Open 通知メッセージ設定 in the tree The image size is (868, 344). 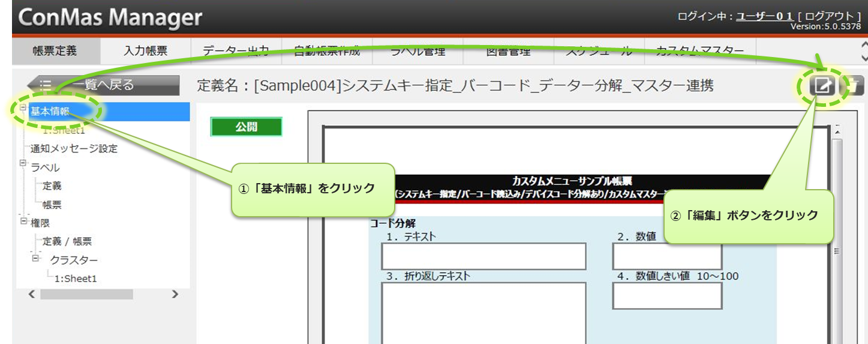point(74,149)
